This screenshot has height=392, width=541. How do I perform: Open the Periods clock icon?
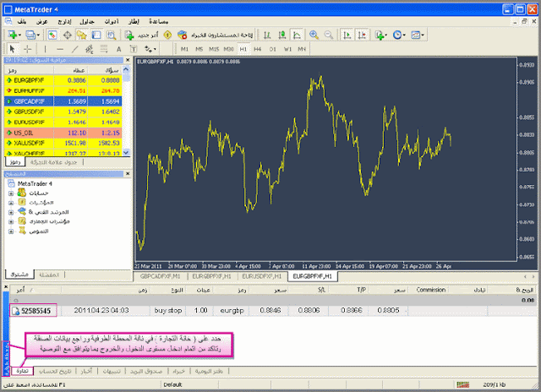coord(397,35)
